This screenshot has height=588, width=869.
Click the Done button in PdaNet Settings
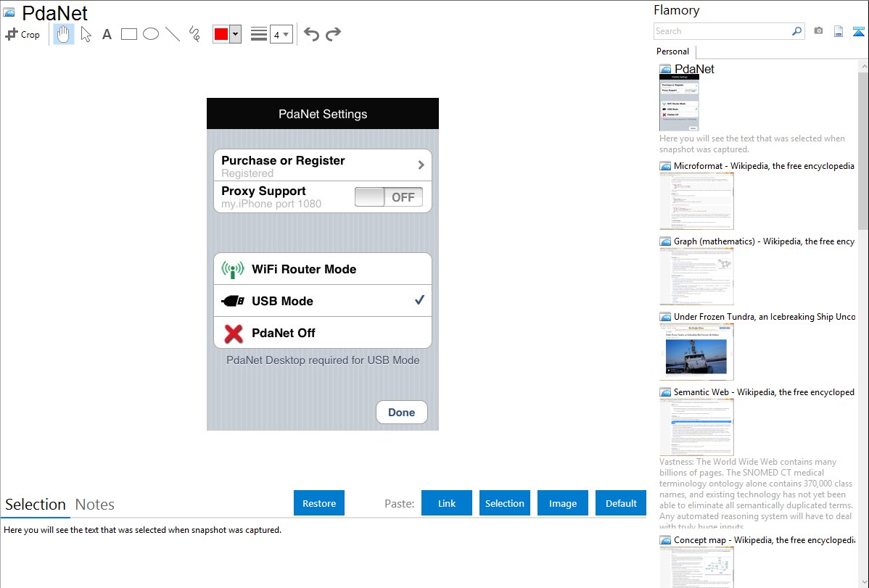402,413
